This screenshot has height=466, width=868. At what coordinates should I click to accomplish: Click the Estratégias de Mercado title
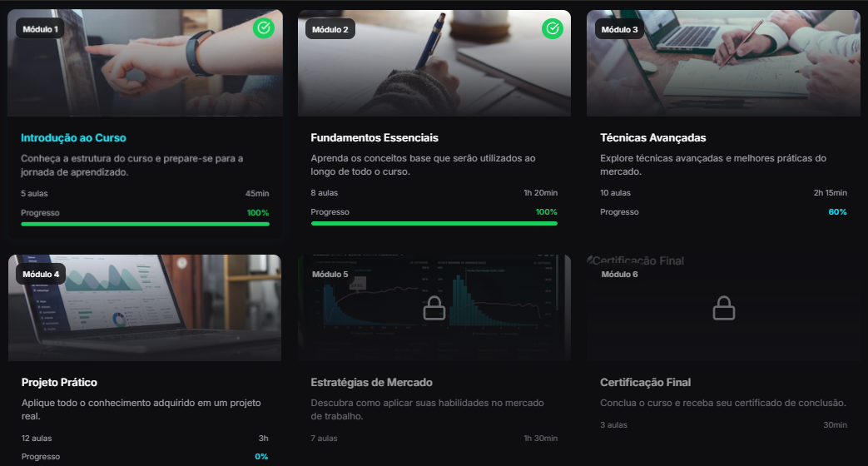[371, 383]
